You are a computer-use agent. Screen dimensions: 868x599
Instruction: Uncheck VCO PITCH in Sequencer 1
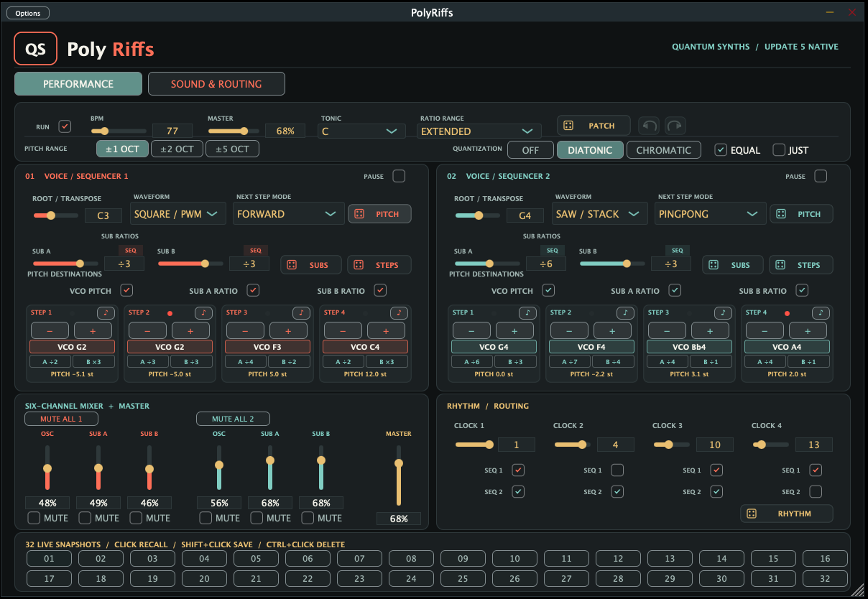click(x=126, y=290)
